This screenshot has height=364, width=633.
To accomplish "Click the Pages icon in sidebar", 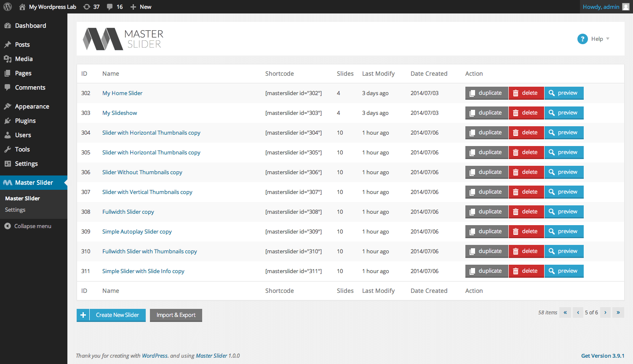I will 8,73.
